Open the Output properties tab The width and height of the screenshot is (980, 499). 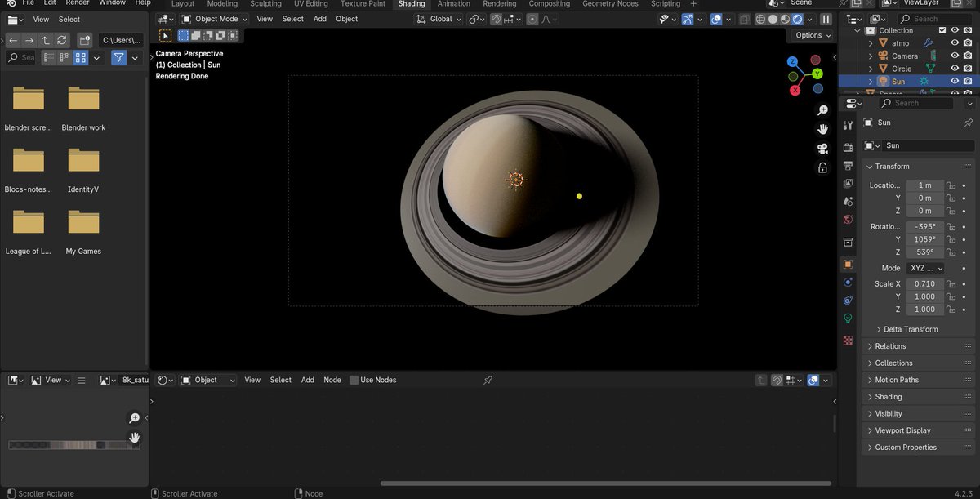[x=848, y=166]
